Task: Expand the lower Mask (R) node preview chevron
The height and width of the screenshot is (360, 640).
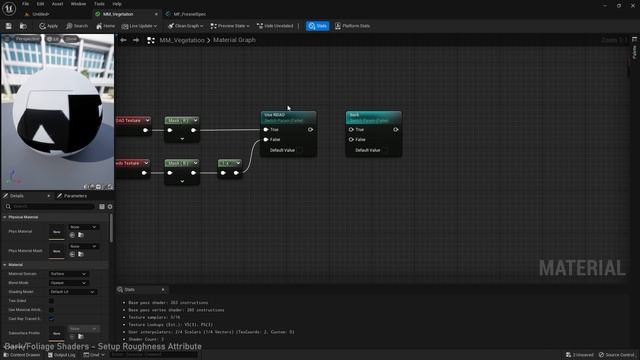Action: click(x=182, y=181)
